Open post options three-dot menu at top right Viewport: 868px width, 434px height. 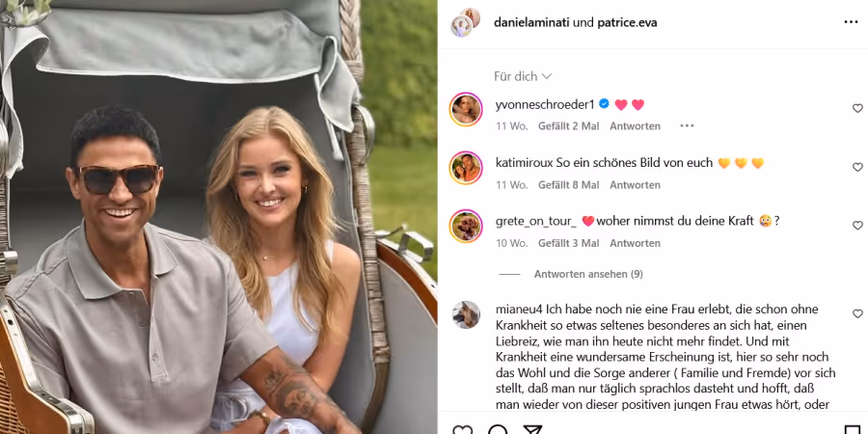click(851, 22)
